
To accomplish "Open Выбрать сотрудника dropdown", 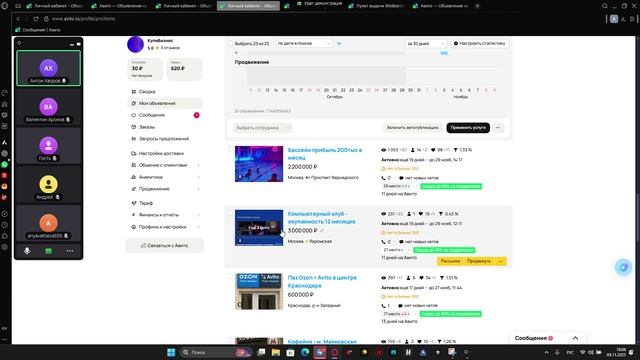I will pyautogui.click(x=262, y=128).
